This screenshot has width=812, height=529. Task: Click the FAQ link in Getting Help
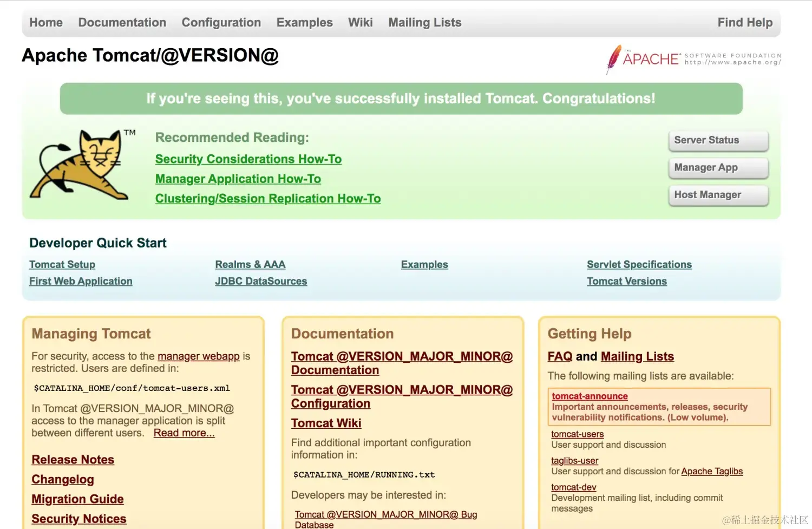click(x=560, y=357)
